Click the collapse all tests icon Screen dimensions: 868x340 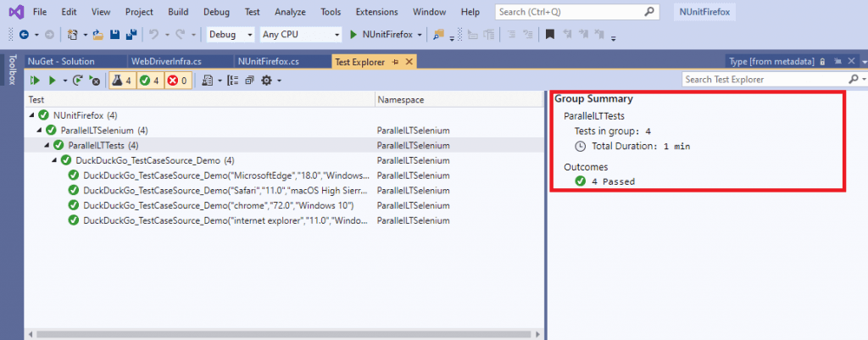coord(249,80)
